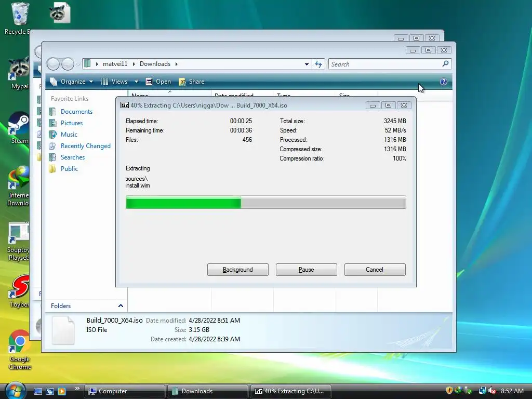This screenshot has height=399, width=532.
Task: Launch Google Chrome desktop shortcut
Action: coord(19,350)
